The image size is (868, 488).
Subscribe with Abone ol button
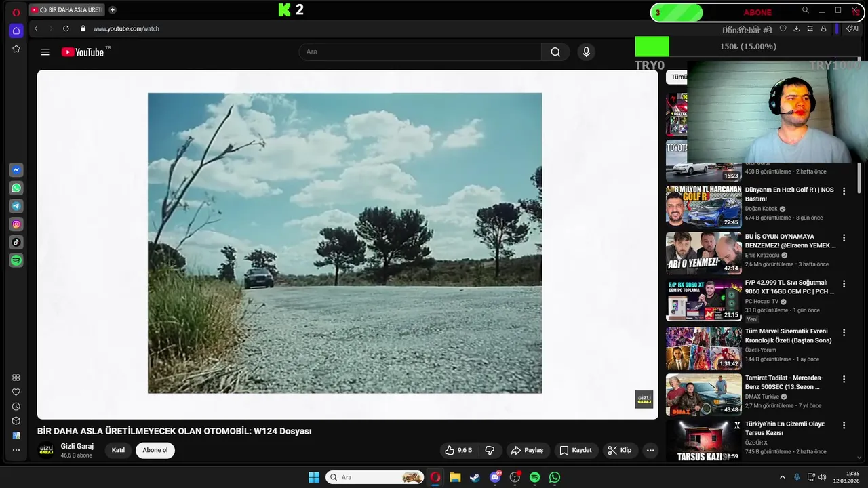point(155,450)
